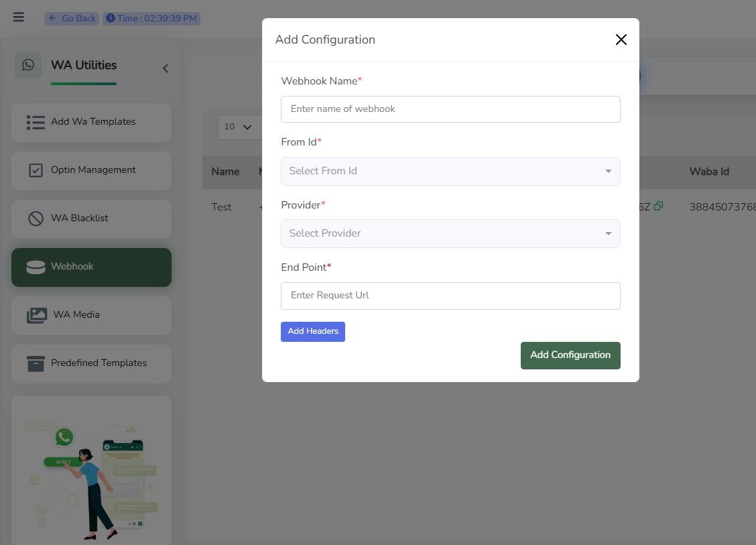Open WA Media via its image icon
This screenshot has height=545, width=756.
point(36,315)
